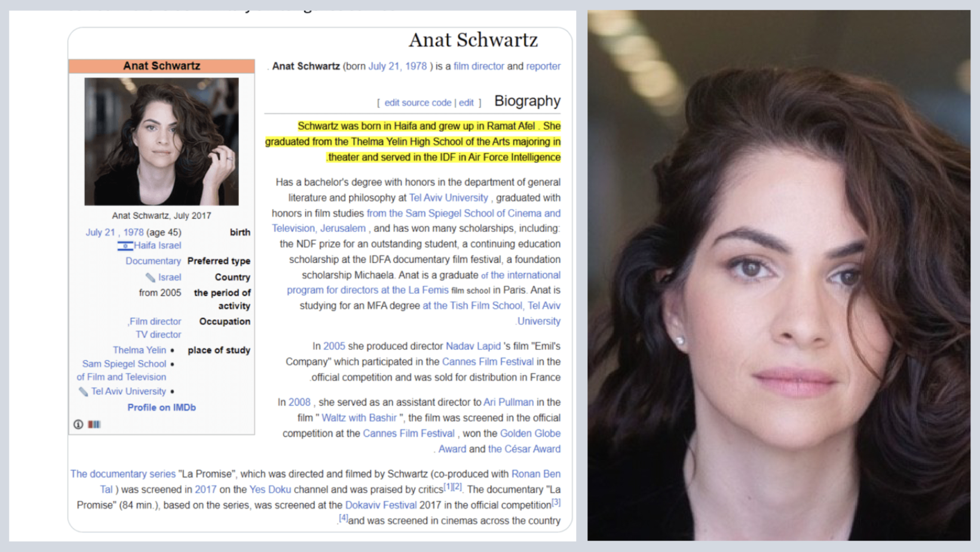
Task: Click reference [2] after 'critics'
Action: tap(457, 487)
